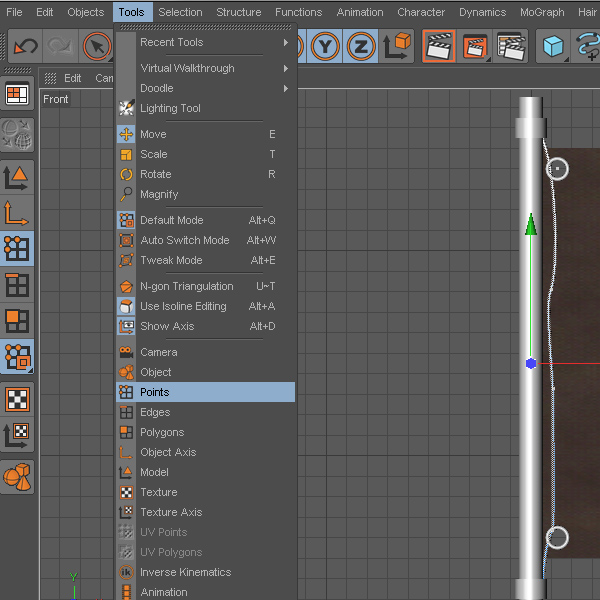Click Render Active View clapperboard icon
The width and height of the screenshot is (600, 600).
pyautogui.click(x=439, y=47)
